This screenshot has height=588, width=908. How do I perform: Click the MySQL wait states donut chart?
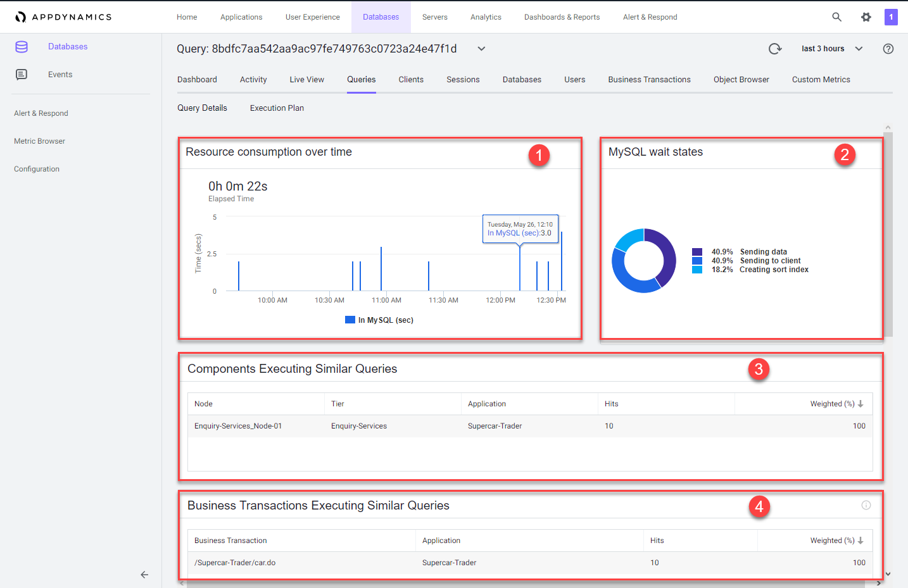(x=644, y=261)
